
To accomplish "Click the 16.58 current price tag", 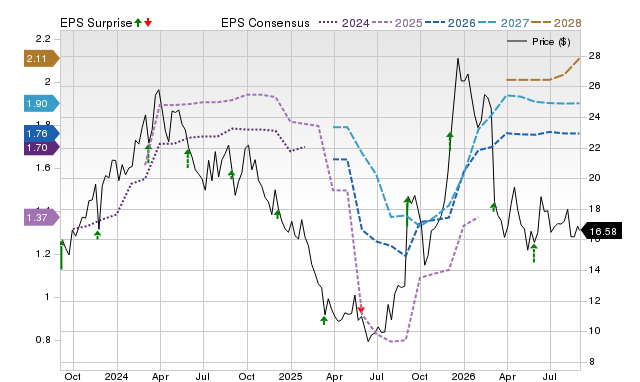I will pos(601,231).
